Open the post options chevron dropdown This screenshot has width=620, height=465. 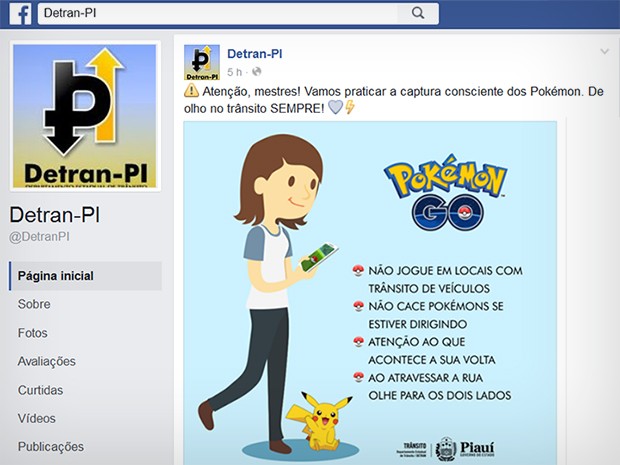(x=604, y=51)
